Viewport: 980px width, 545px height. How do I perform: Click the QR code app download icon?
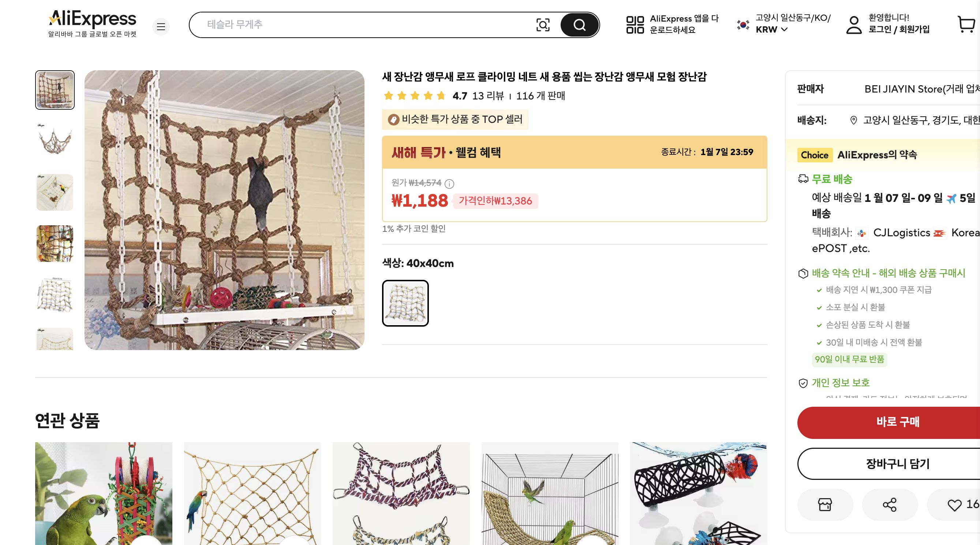635,25
